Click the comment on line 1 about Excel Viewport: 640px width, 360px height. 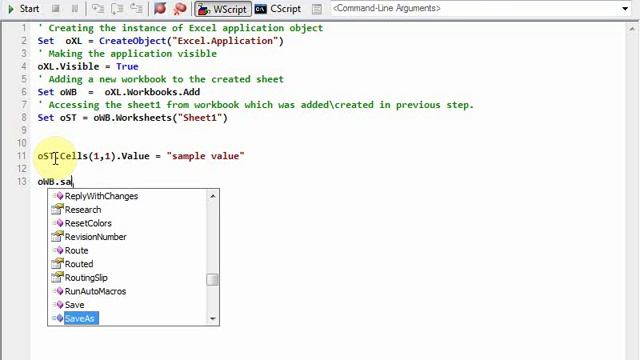(180, 28)
